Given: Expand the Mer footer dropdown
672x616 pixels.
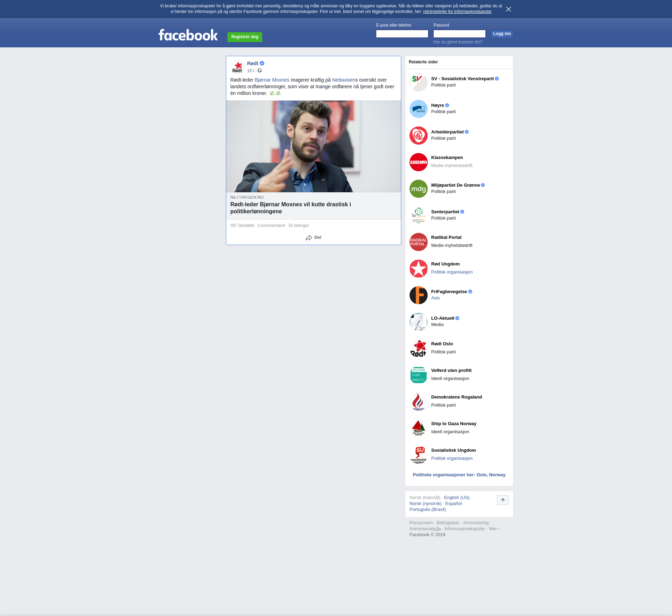Looking at the screenshot, I should (494, 529).
